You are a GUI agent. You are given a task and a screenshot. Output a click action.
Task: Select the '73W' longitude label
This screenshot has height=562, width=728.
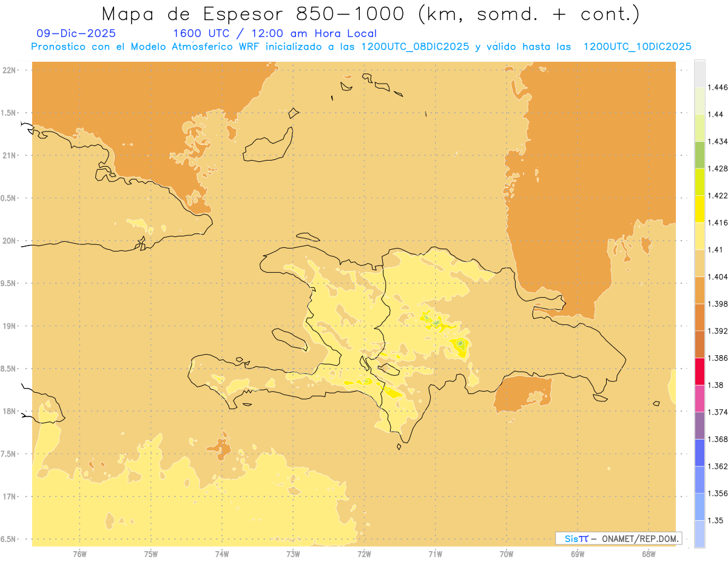click(x=293, y=554)
